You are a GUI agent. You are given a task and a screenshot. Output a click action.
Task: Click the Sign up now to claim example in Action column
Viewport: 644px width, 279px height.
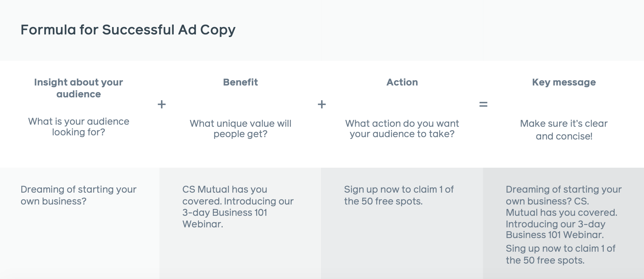(x=399, y=195)
